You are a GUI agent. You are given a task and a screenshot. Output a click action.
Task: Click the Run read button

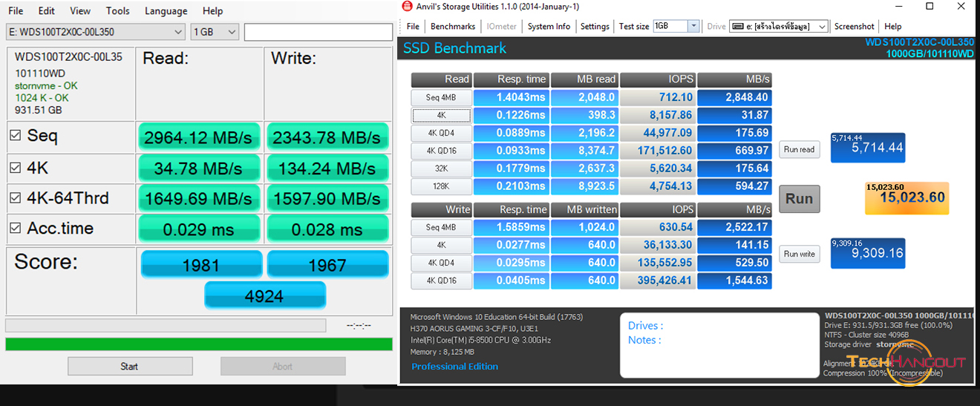[x=800, y=149]
